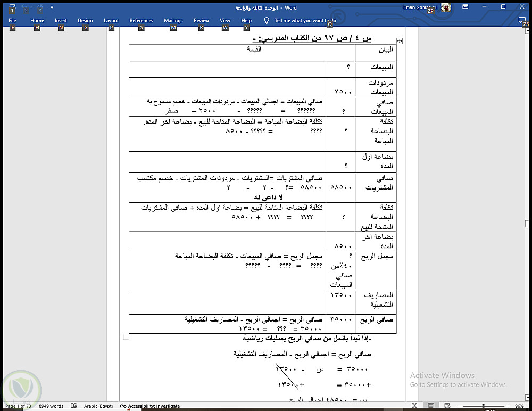
Task: Click heading س ٤ / ص ٦٧ من الكتاب المدرسي
Action: 312,38
